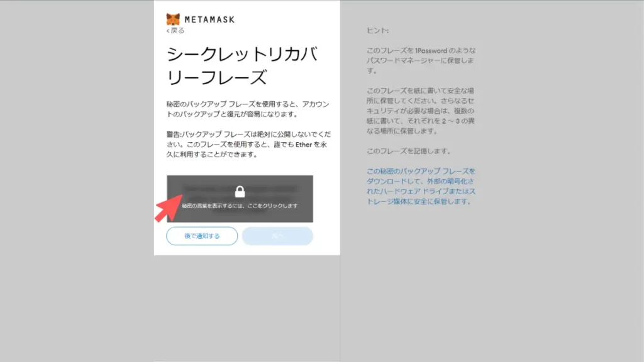
Task: Click the lock icon on the hidden phrase
Action: click(240, 191)
